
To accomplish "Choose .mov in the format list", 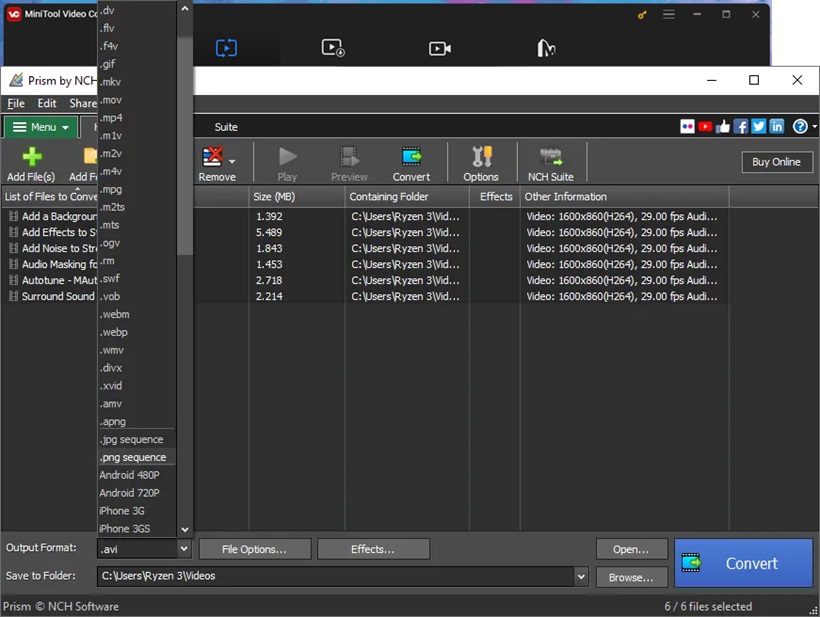I will click(x=136, y=100).
